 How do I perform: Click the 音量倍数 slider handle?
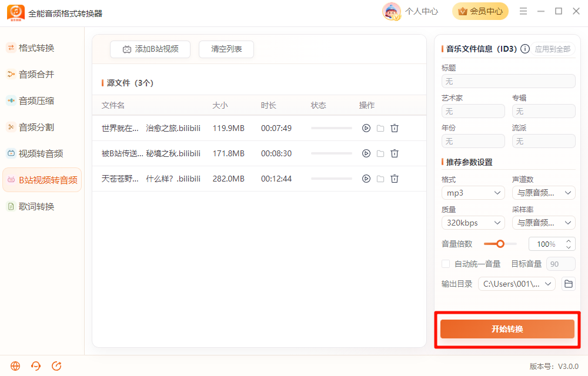coord(500,244)
